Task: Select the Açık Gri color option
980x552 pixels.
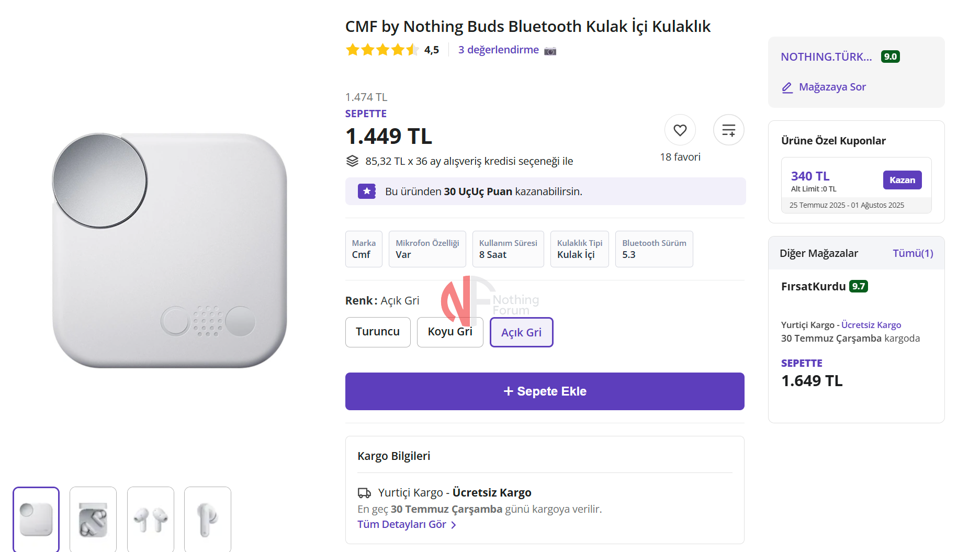Action: pos(521,332)
